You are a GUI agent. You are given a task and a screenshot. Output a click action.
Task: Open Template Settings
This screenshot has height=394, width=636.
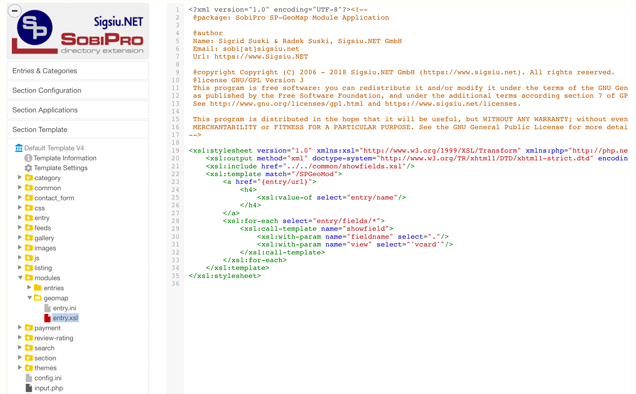coord(61,168)
